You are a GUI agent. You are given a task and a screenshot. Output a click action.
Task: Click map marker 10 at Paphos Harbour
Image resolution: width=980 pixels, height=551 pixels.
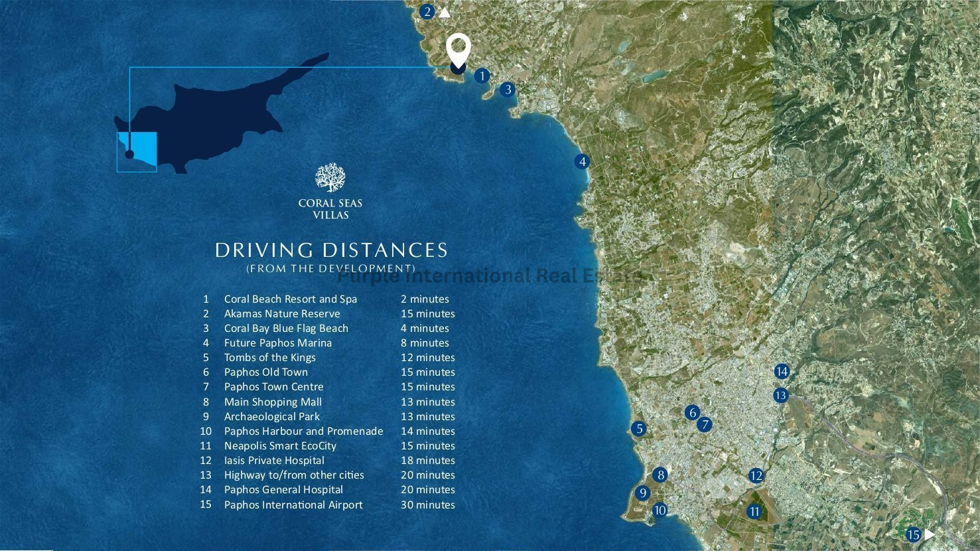(659, 510)
